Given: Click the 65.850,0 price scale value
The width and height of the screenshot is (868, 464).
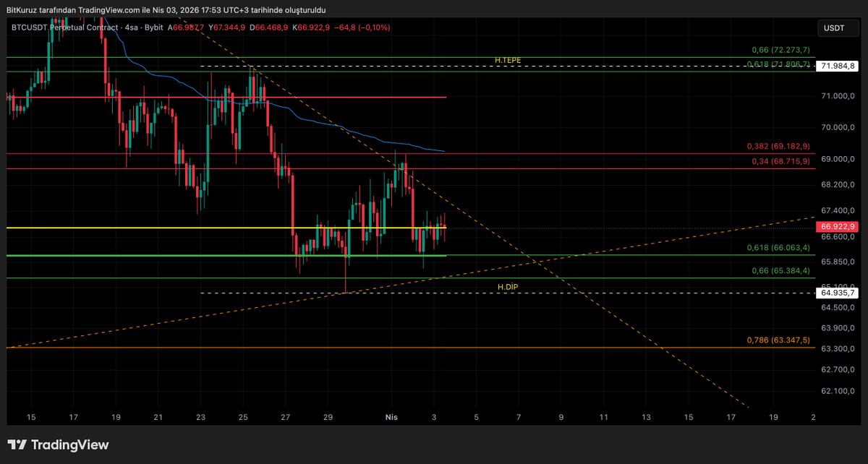Looking at the screenshot, I should click(837, 262).
